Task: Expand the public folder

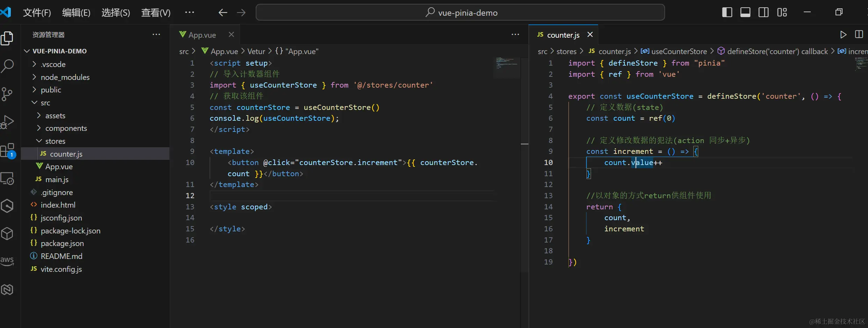Action: click(x=34, y=90)
